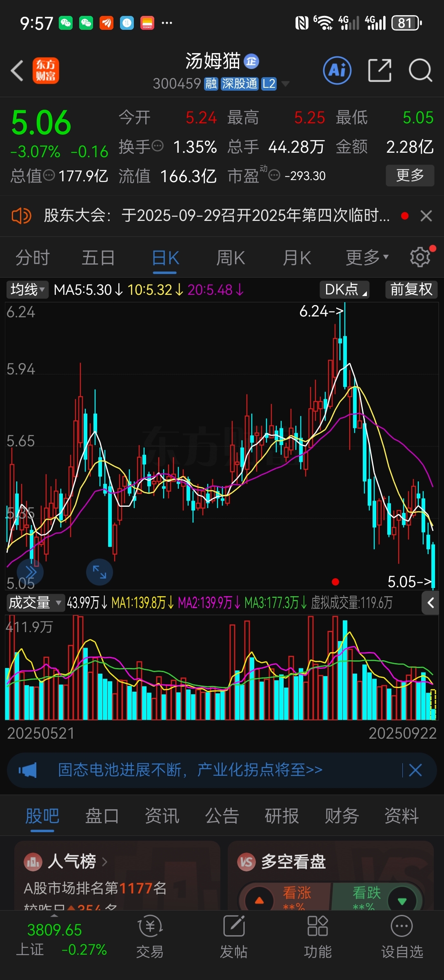Viewport: 444px width, 980px height.
Task: Tap the 虚拟成交量 value text
Action: 352,603
